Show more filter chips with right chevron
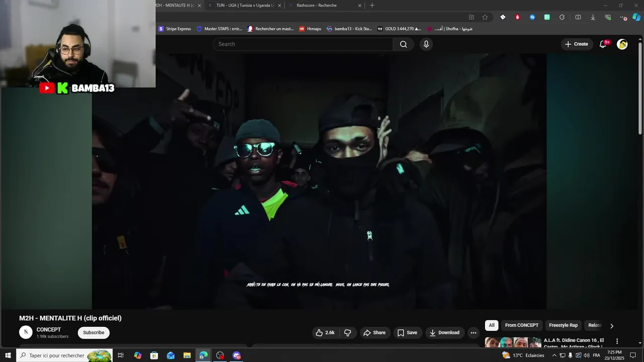This screenshot has width=644, height=362. (x=612, y=326)
